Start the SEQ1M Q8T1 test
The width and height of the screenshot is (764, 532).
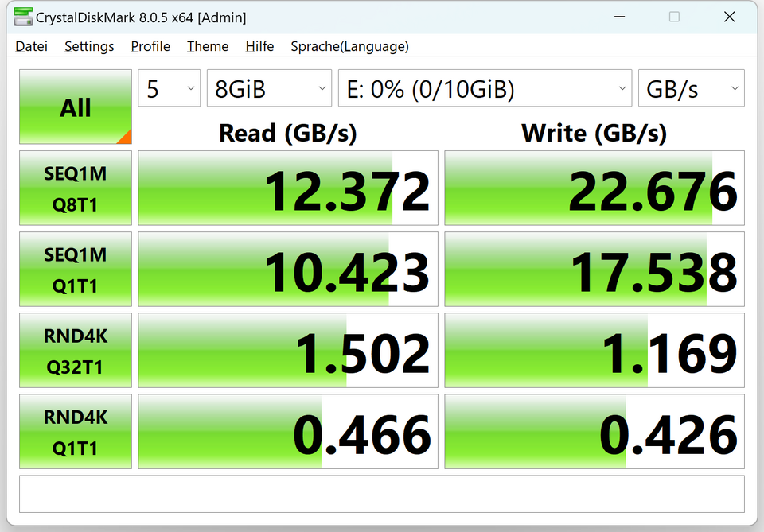[x=76, y=188]
